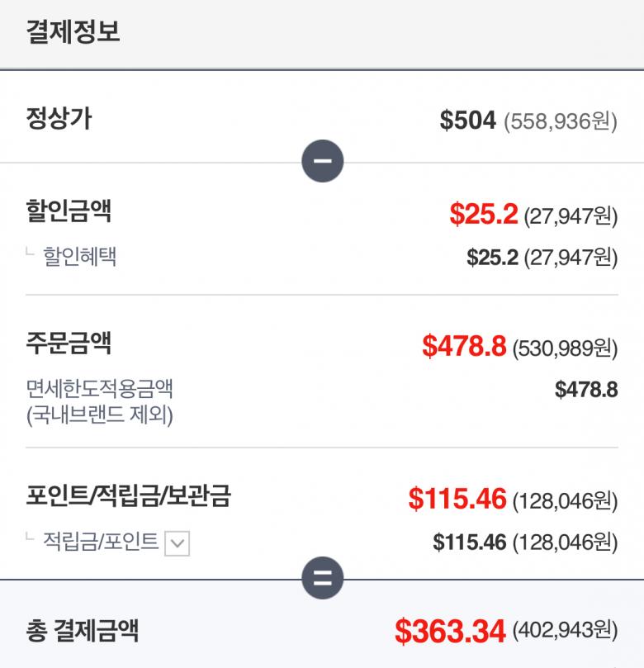The width and height of the screenshot is (644, 668).
Task: Click the 결제정보 section header
Action: 73,32
